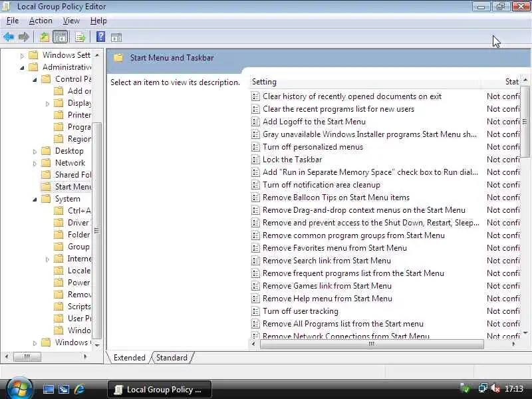Expand the Windows node at tree bottom
Image resolution: width=532 pixels, height=399 pixels.
click(35, 343)
